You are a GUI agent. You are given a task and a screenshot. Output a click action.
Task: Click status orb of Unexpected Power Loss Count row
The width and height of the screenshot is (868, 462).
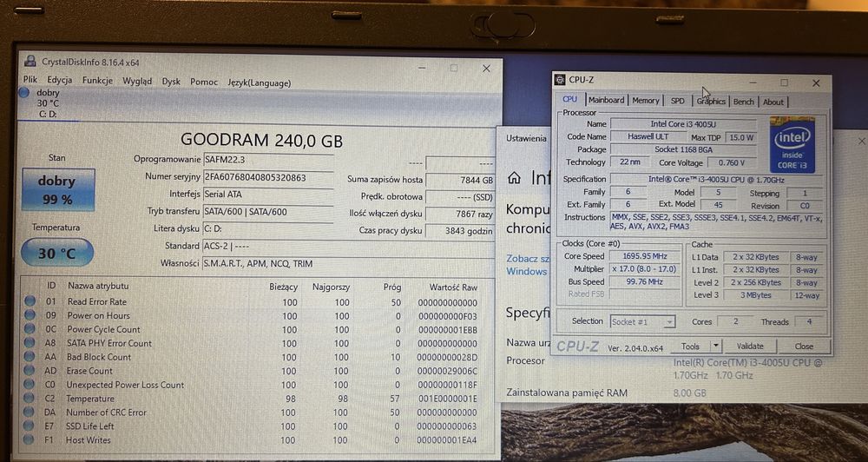click(x=29, y=385)
